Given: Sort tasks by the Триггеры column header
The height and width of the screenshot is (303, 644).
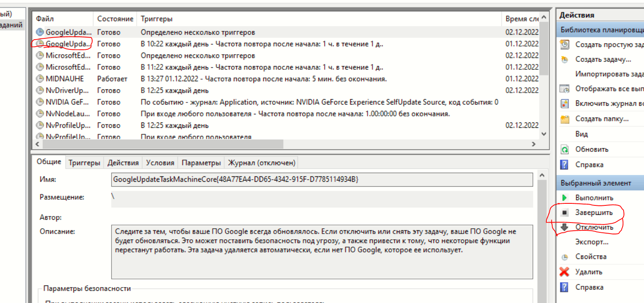Looking at the screenshot, I should coord(318,19).
